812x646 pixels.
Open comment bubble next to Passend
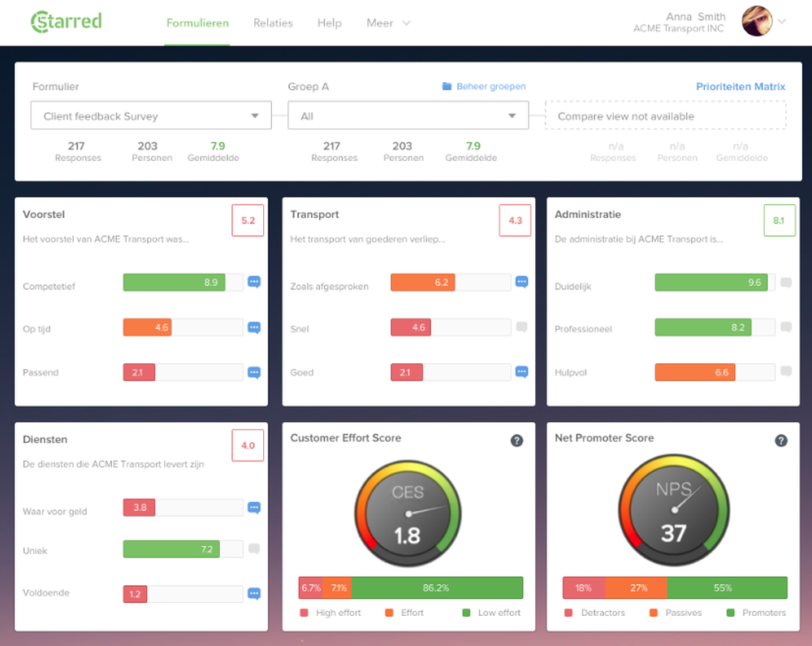(x=253, y=372)
